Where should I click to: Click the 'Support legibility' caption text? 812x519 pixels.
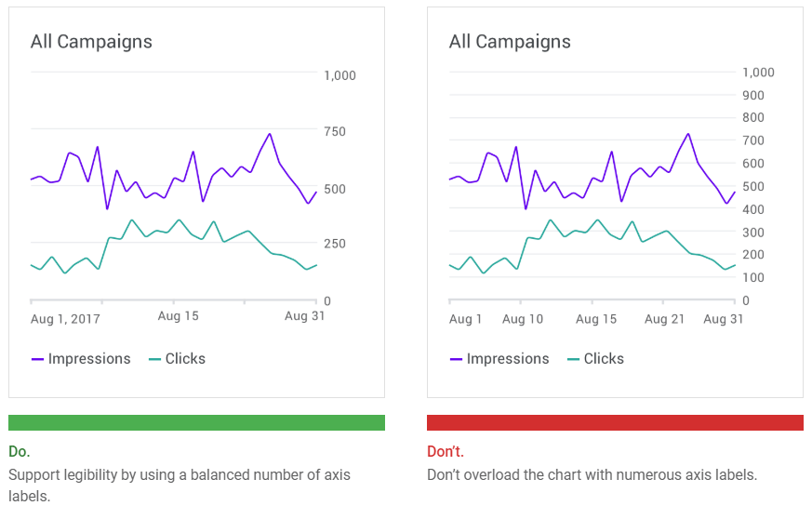point(180,474)
